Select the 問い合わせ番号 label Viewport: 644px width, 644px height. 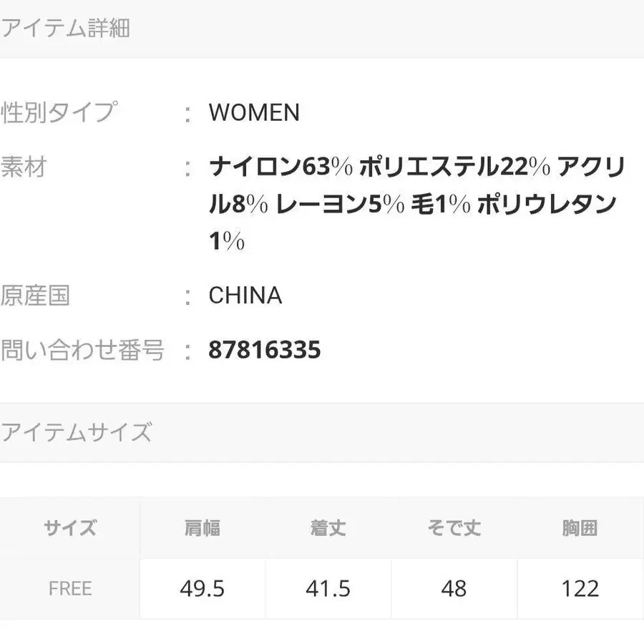[83, 351]
